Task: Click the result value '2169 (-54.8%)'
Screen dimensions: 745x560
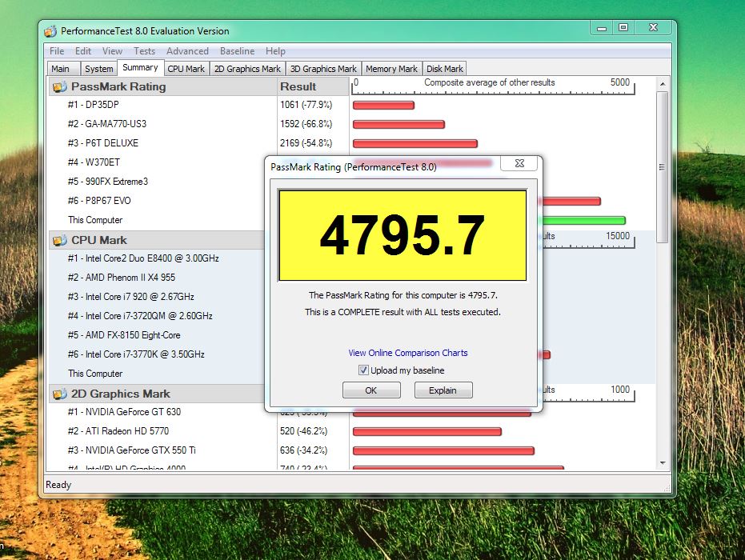Action: [306, 143]
